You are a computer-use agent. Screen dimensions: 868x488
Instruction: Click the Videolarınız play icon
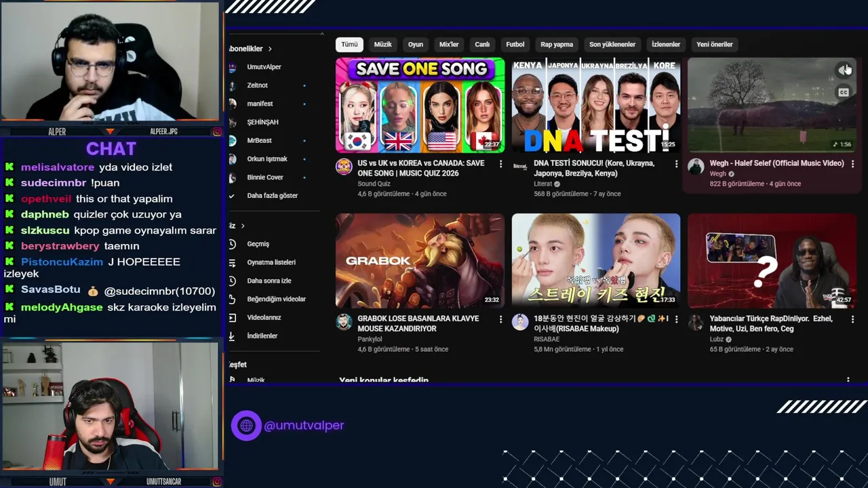pyautogui.click(x=233, y=317)
